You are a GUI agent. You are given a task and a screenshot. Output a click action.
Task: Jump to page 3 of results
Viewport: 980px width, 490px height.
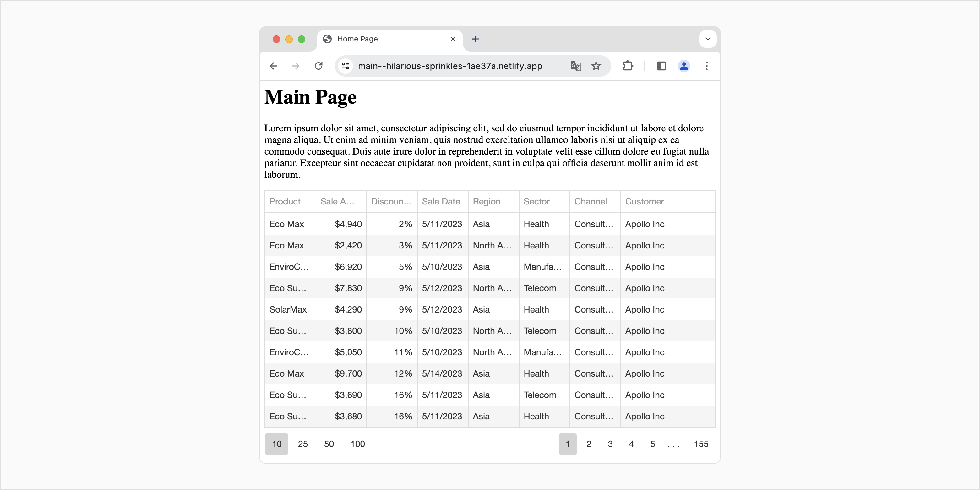point(610,444)
